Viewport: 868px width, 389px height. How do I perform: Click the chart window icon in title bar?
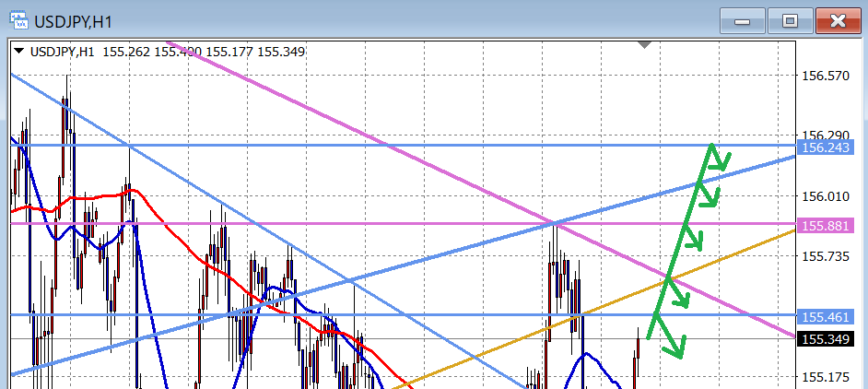(18, 19)
